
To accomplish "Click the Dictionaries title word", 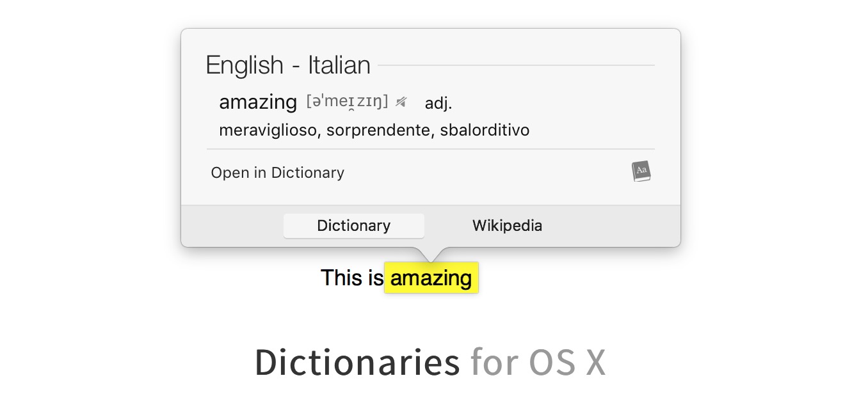I will coord(357,362).
